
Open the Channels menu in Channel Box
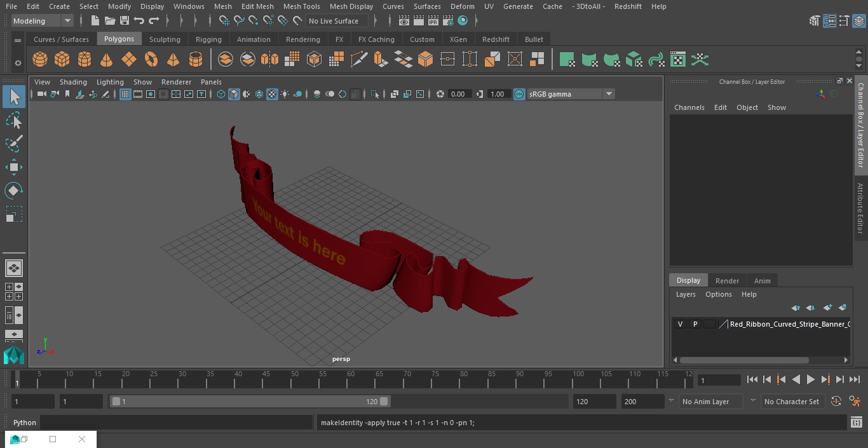click(689, 107)
